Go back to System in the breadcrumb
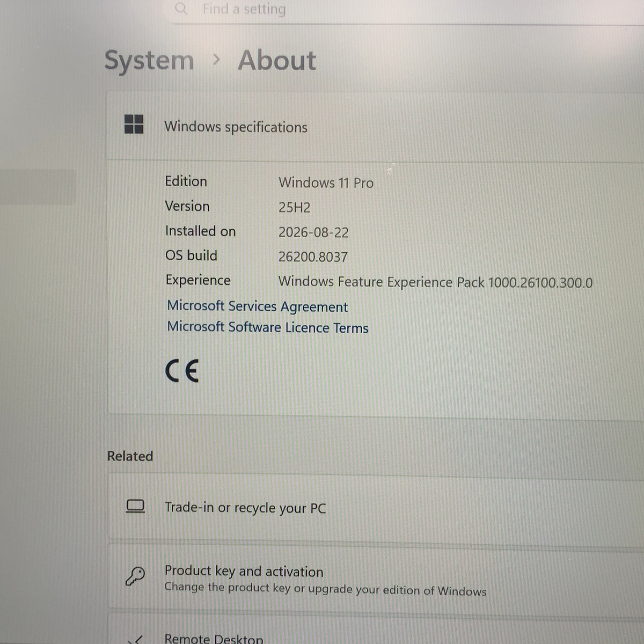This screenshot has height=644, width=644. click(x=149, y=60)
